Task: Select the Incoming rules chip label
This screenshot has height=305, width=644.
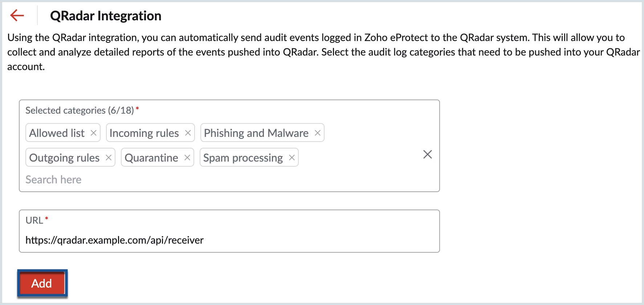Action: click(x=144, y=133)
